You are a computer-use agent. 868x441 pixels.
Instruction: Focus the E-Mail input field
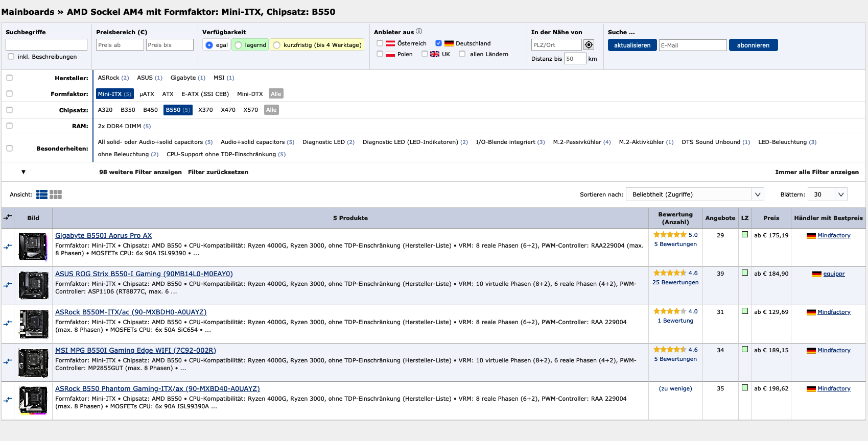[693, 45]
